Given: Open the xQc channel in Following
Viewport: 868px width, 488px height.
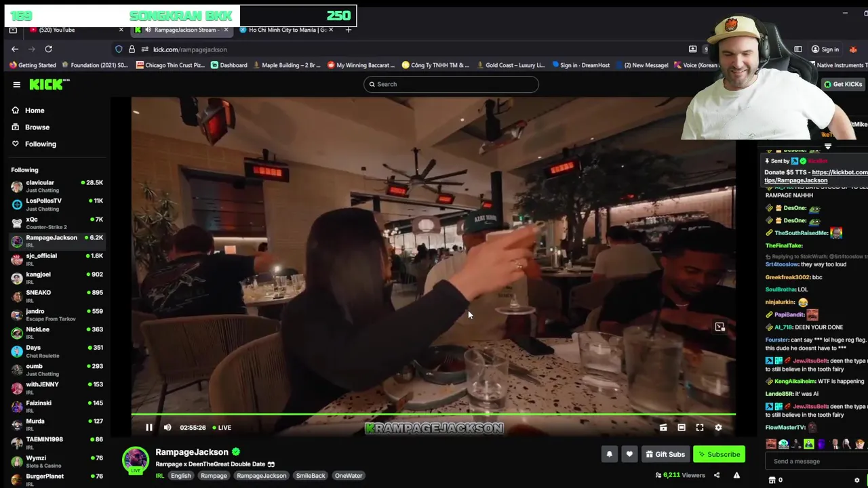Looking at the screenshot, I should [57, 223].
